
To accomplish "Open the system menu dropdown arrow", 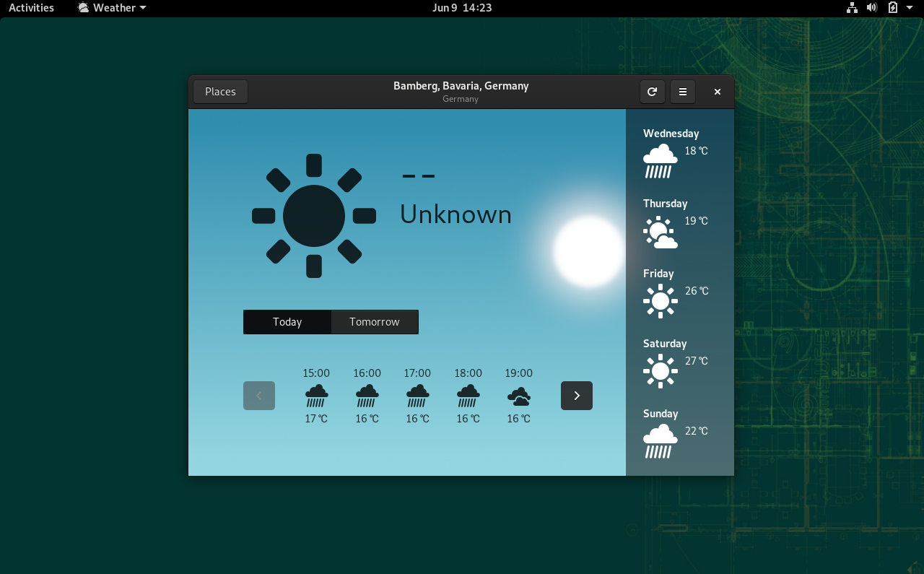I will [x=910, y=8].
